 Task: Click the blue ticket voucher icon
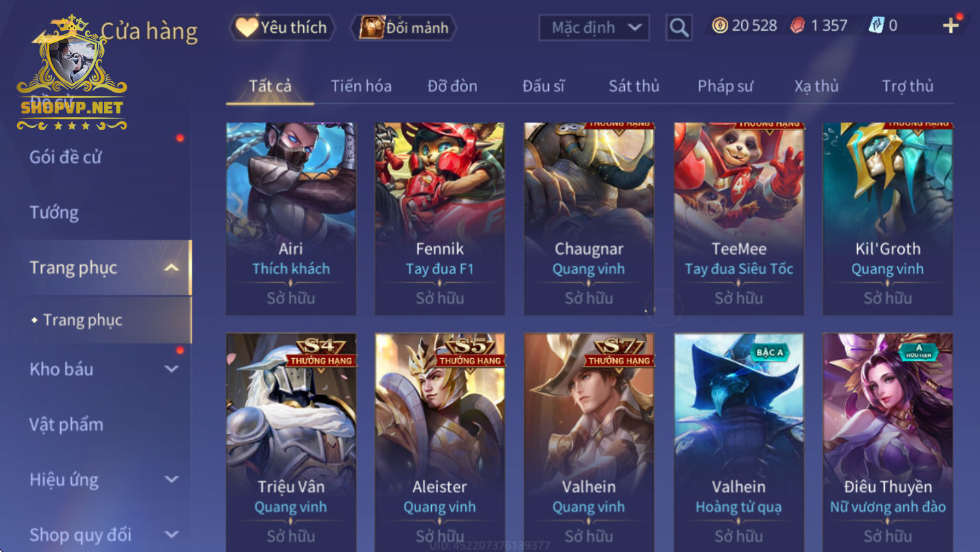tap(877, 25)
